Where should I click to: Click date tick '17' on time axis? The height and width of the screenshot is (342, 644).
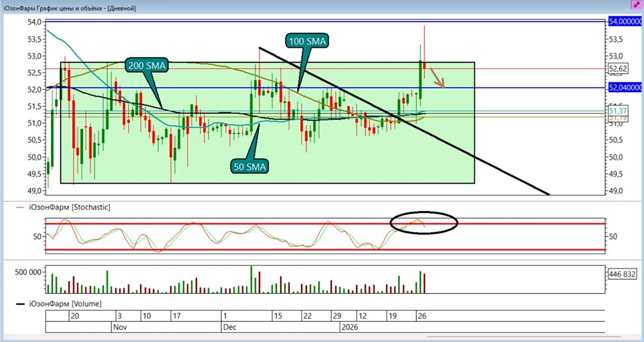176,316
